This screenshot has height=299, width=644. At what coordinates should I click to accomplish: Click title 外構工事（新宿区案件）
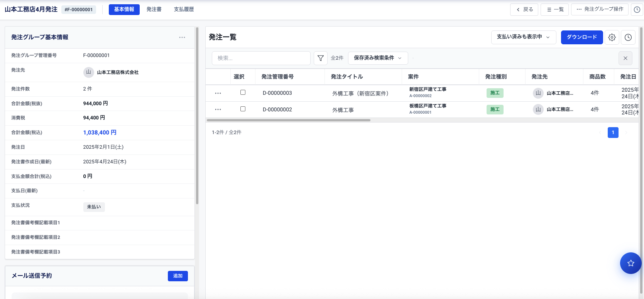pos(360,94)
